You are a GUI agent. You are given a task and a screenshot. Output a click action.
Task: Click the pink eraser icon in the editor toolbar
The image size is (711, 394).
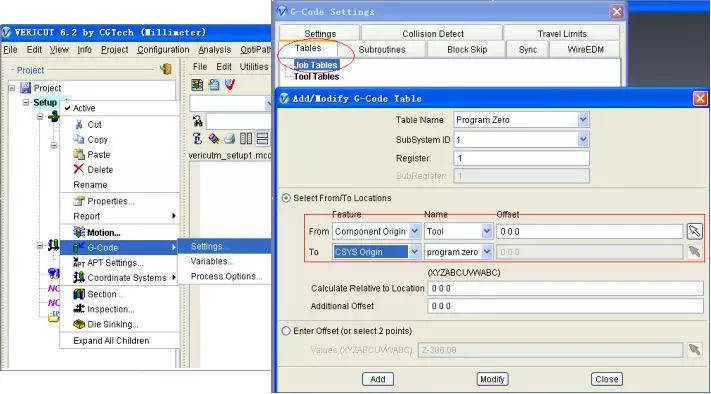click(214, 138)
